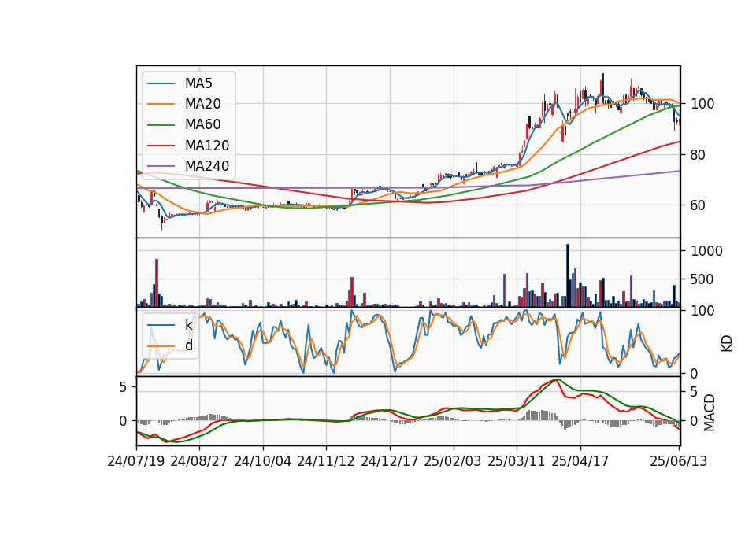Click the price axis value 60

tap(699, 205)
